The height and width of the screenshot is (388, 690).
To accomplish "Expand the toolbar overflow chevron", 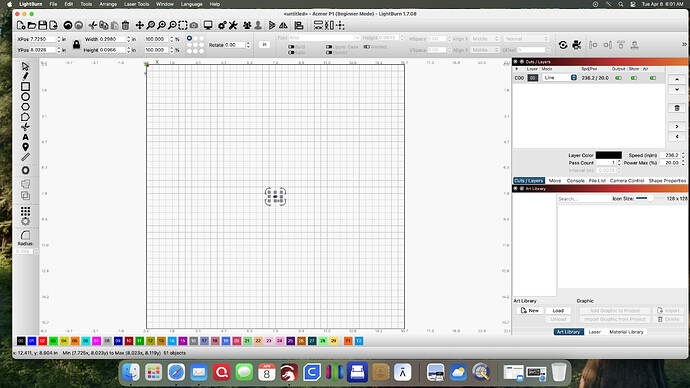I will click(x=684, y=44).
